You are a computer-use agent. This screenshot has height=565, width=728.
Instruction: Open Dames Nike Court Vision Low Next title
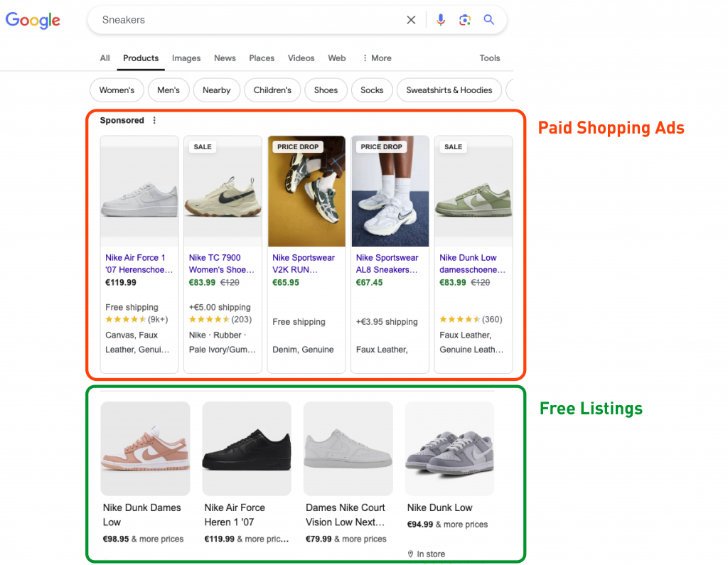tap(346, 515)
